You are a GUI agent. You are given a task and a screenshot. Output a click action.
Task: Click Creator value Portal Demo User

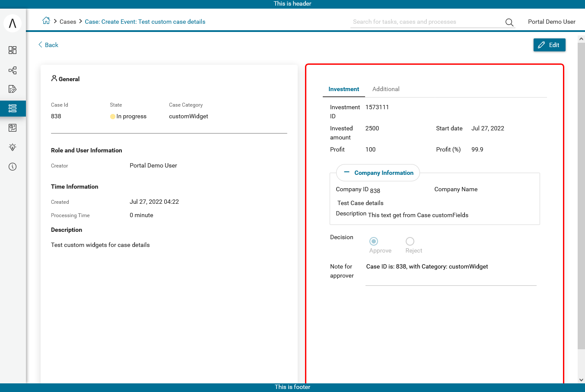[153, 165]
